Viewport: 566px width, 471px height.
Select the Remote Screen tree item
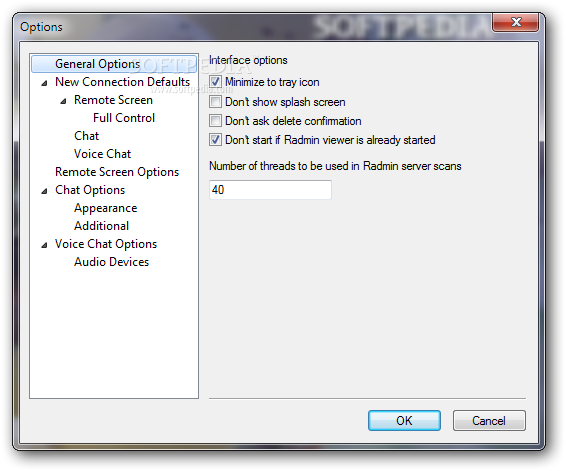click(113, 100)
